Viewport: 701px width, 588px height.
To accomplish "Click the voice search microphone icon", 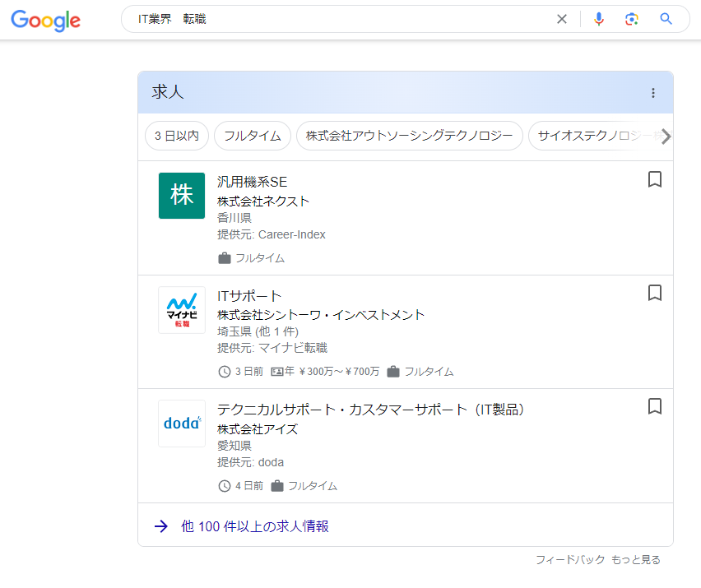I will (598, 18).
